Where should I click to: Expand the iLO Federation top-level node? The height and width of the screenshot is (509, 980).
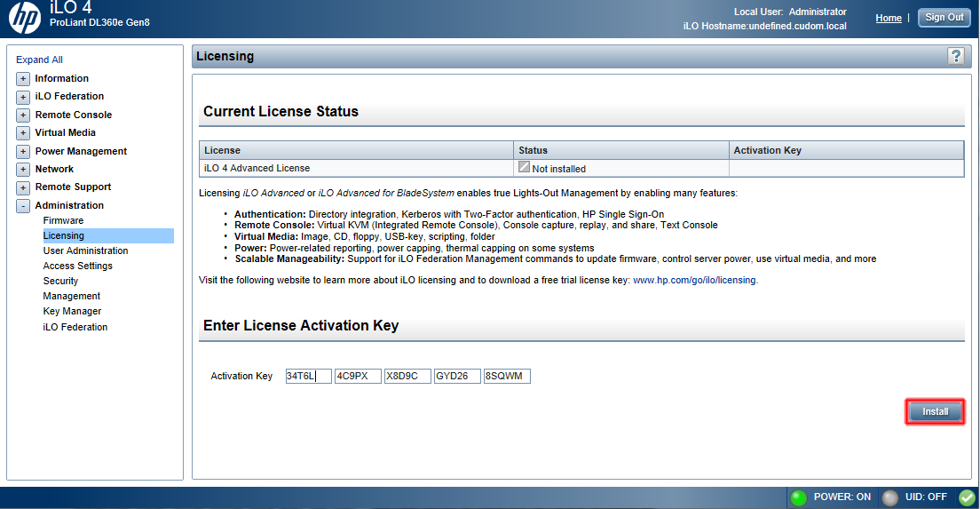(23, 97)
